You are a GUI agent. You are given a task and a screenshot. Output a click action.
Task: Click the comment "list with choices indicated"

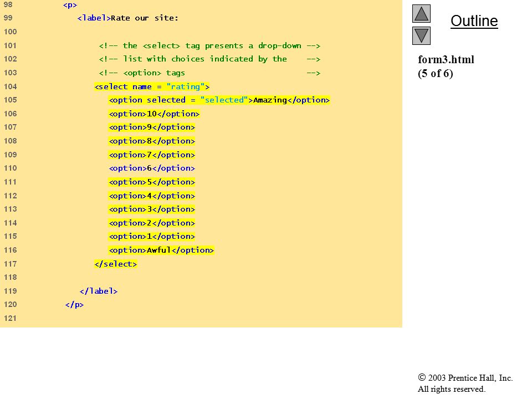tap(209, 59)
